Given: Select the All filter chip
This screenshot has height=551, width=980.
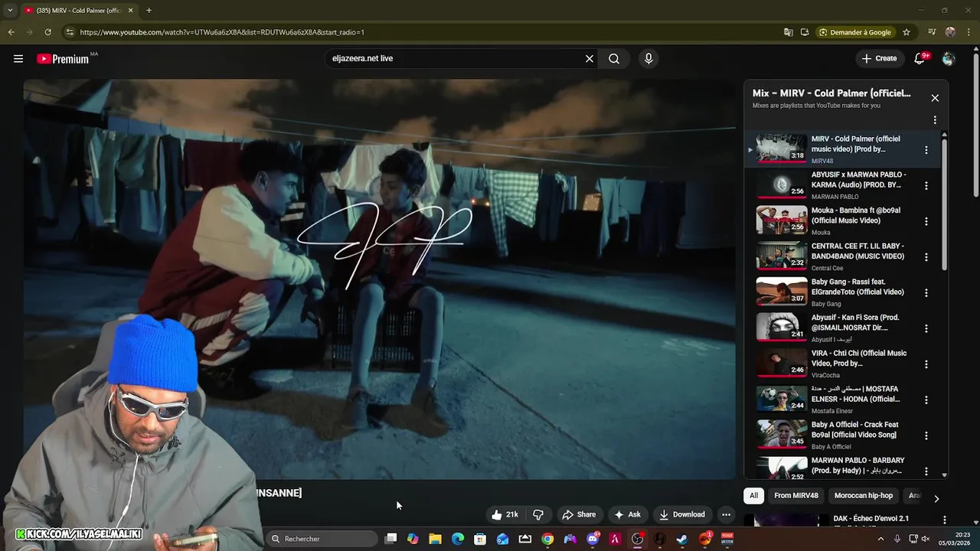Looking at the screenshot, I should (753, 496).
